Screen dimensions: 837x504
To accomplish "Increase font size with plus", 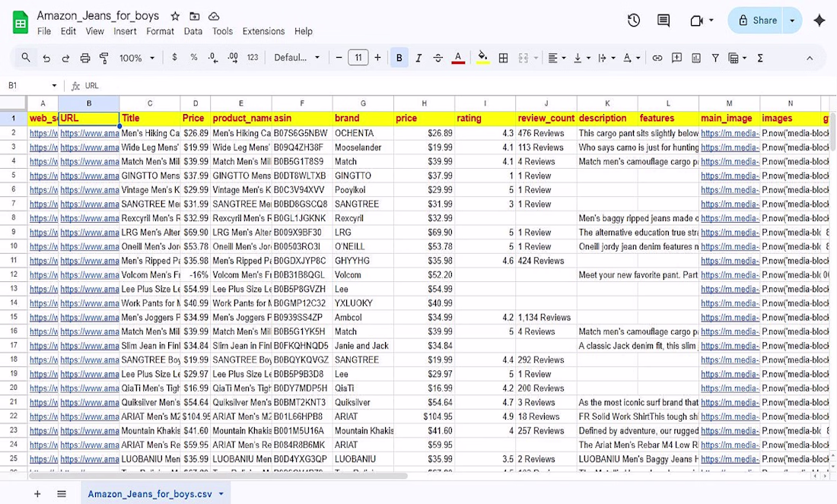I will 377,58.
